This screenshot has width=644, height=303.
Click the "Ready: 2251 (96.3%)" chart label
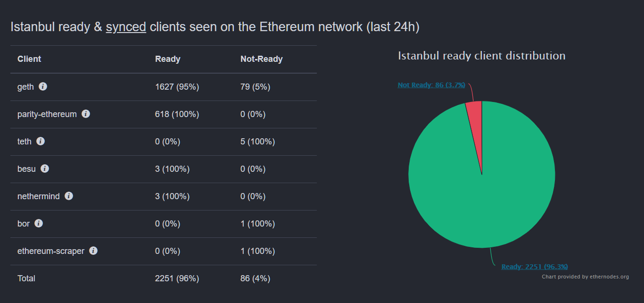[535, 267]
